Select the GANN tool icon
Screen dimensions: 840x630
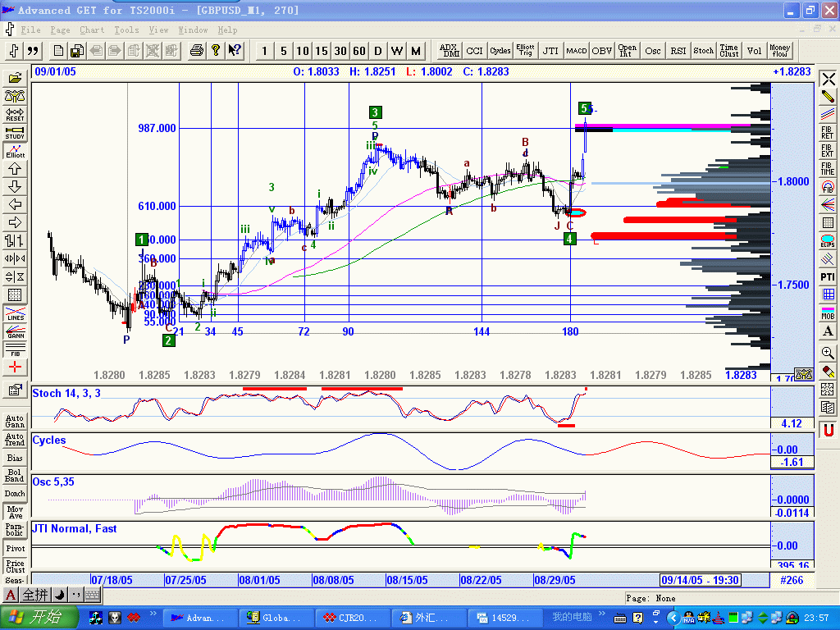coord(15,332)
